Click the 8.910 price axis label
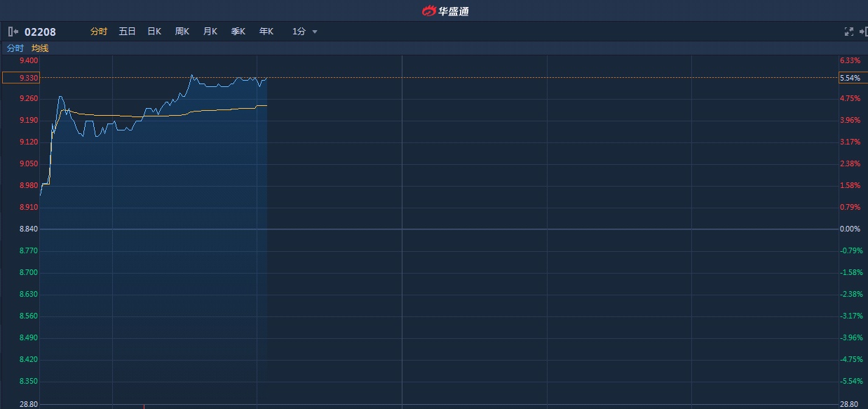 pos(29,207)
